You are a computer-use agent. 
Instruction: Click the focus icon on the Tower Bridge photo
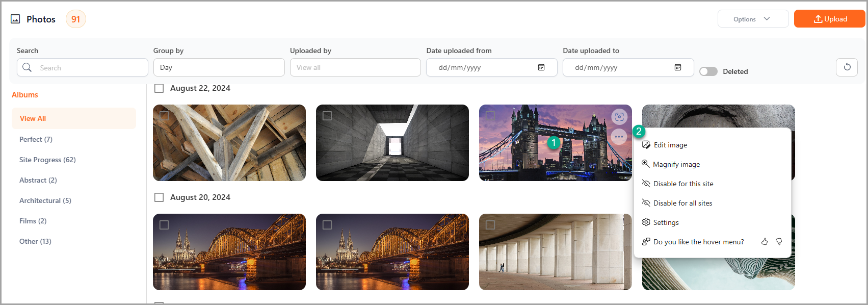[x=619, y=117]
